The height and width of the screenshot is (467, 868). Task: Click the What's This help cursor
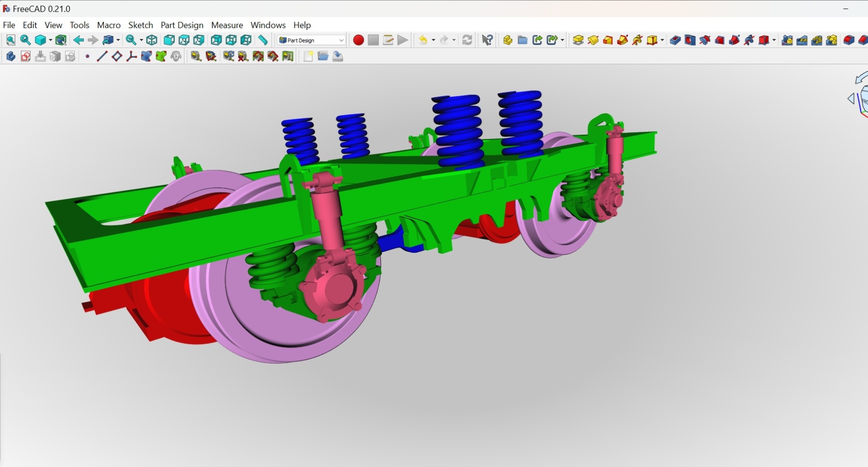[488, 40]
